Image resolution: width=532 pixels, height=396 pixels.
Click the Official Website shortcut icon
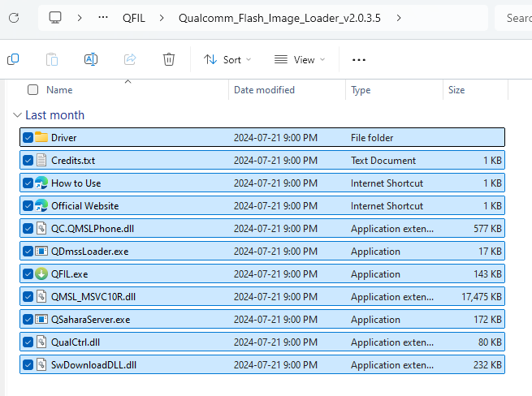[41, 205]
